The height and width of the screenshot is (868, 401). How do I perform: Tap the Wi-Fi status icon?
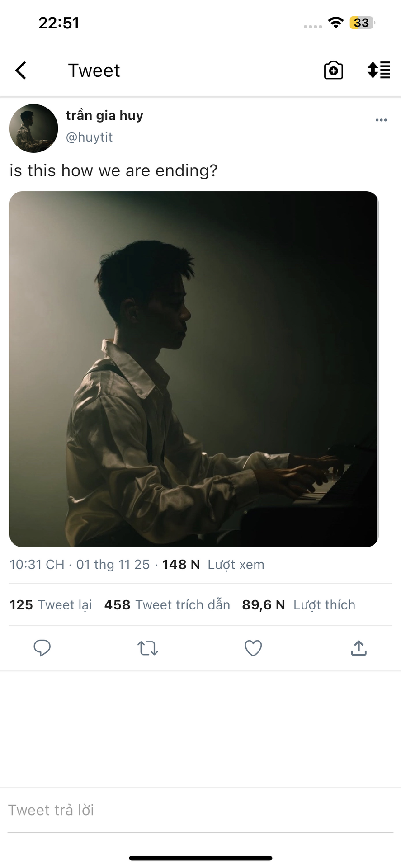335,23
